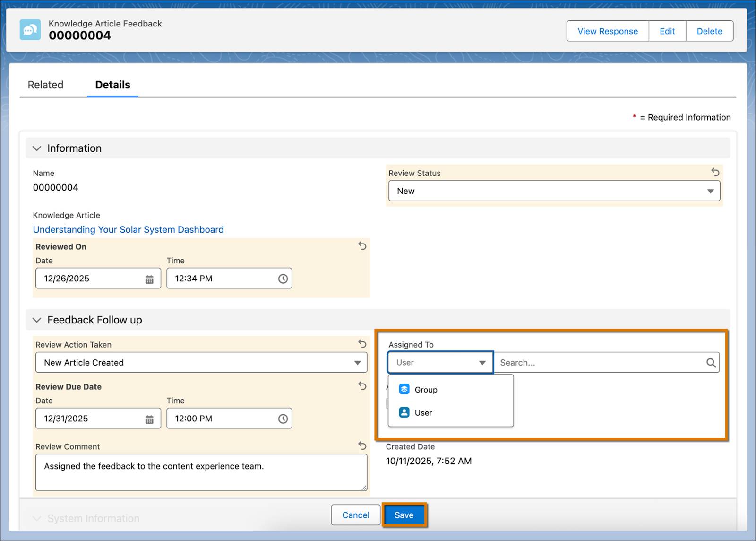
Task: Click the Name value 00000004
Action: pyautogui.click(x=55, y=188)
